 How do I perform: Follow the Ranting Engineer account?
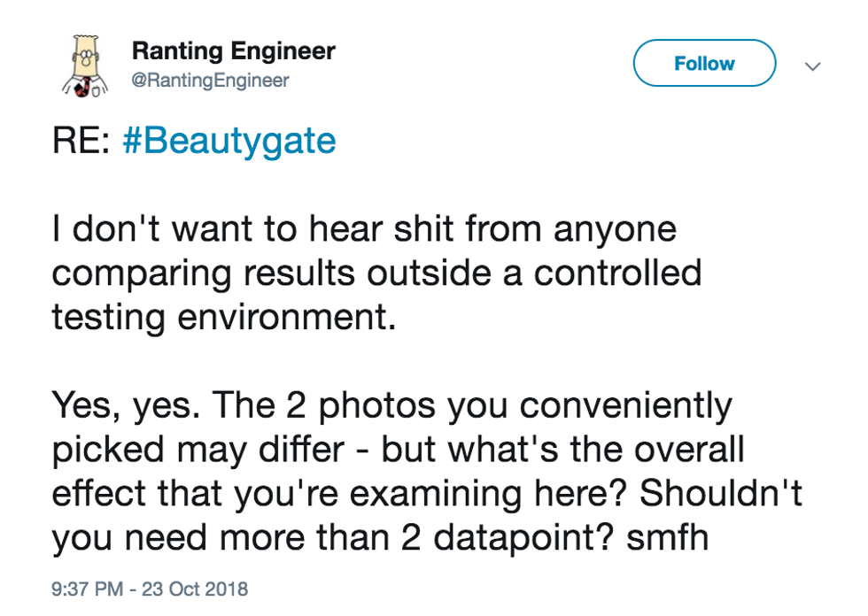[x=704, y=64]
